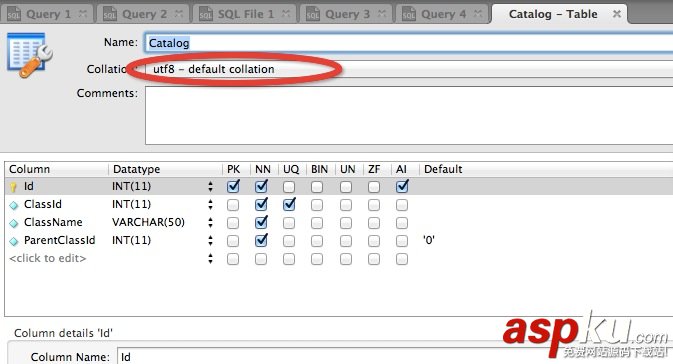Screen dimensions: 673x364
Task: Click the SQL icon on Query 4 tab
Action: pyautogui.click(x=409, y=14)
